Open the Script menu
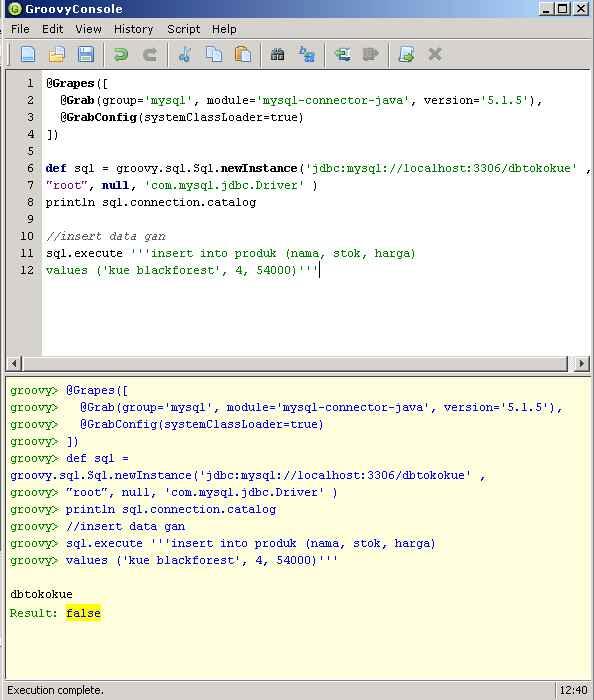The image size is (594, 700). tap(183, 29)
